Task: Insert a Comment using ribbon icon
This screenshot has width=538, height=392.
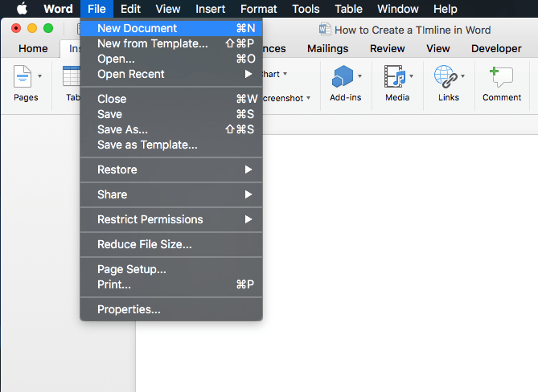Action: point(501,77)
